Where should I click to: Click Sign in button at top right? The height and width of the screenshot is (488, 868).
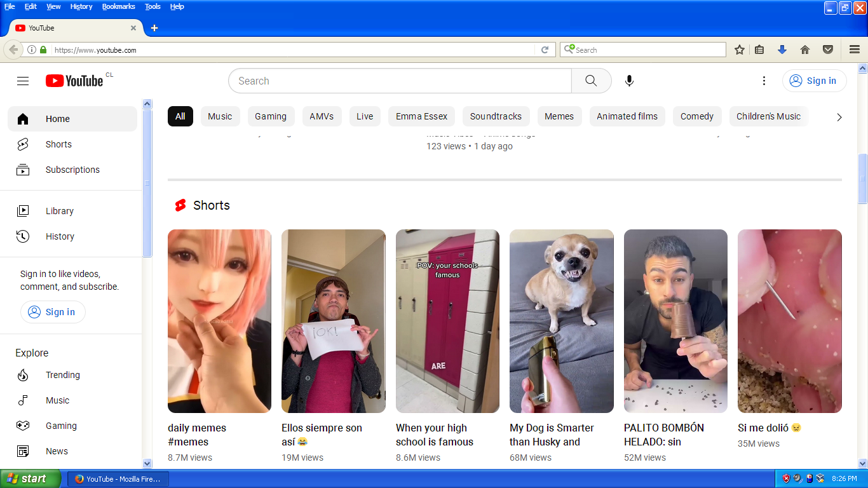pyautogui.click(x=814, y=81)
